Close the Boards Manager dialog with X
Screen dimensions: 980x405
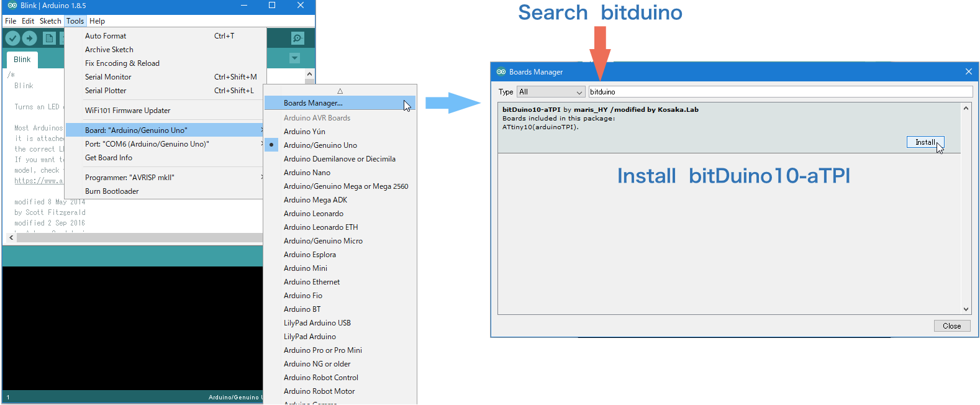coord(968,72)
